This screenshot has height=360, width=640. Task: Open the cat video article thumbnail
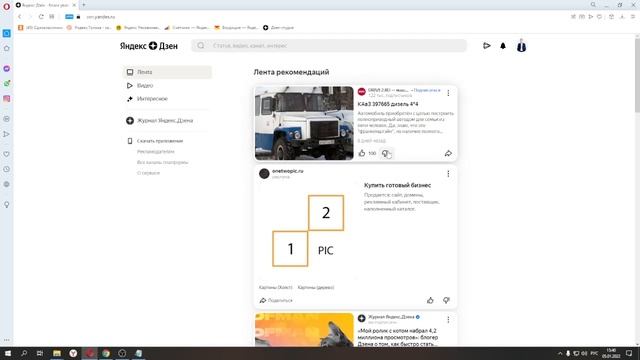(x=304, y=330)
